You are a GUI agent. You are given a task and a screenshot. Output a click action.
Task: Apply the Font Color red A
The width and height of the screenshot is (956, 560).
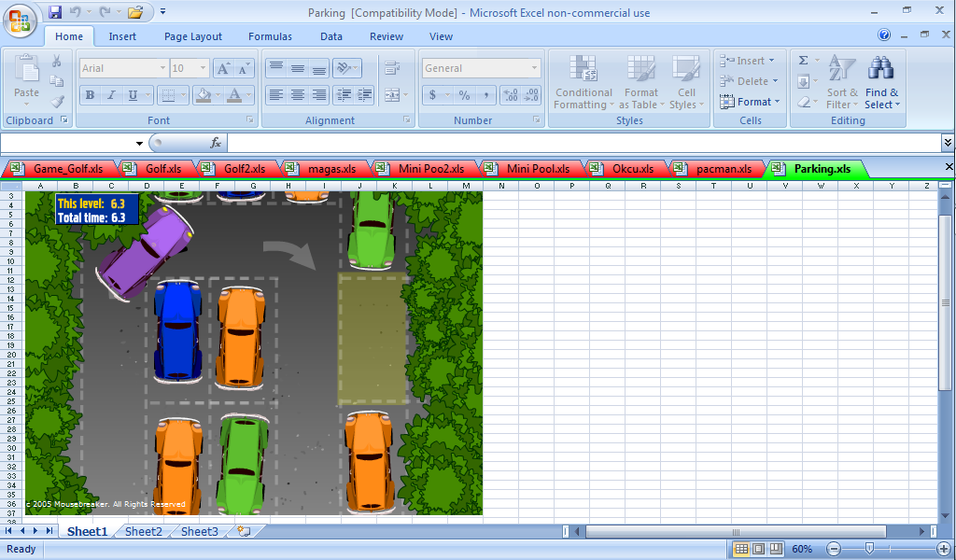(234, 94)
